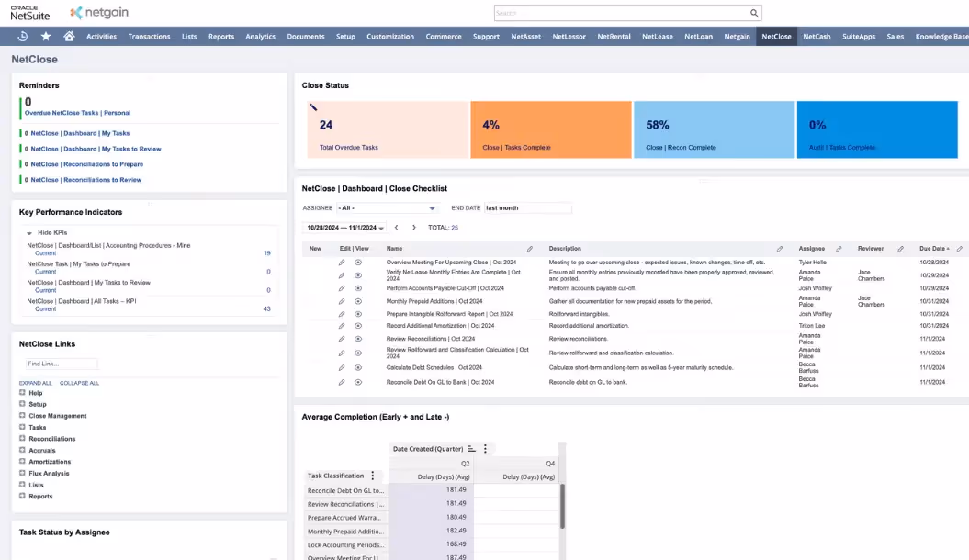
Task: Edit the Overview Meeting For Upcoming Close task
Action: (341, 263)
